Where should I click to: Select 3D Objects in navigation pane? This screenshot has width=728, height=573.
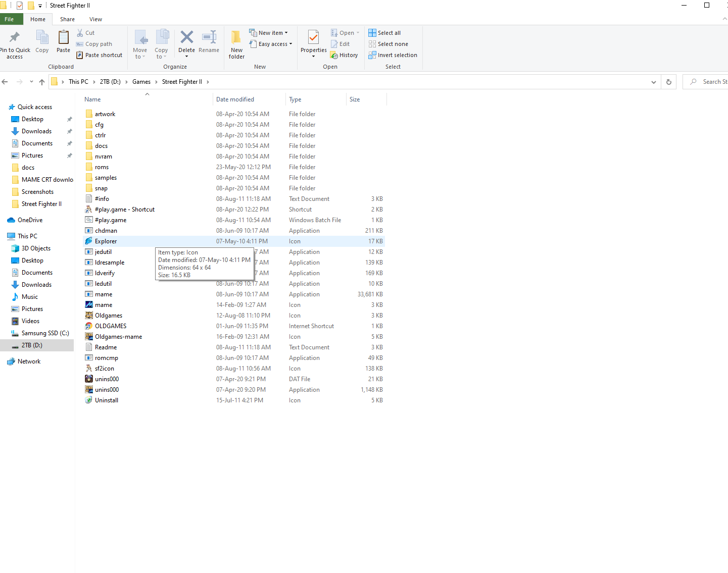click(36, 248)
